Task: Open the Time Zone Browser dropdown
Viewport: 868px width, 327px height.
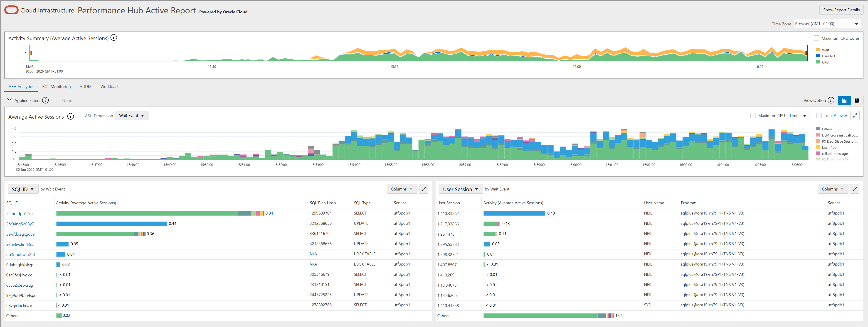Action: [x=826, y=24]
